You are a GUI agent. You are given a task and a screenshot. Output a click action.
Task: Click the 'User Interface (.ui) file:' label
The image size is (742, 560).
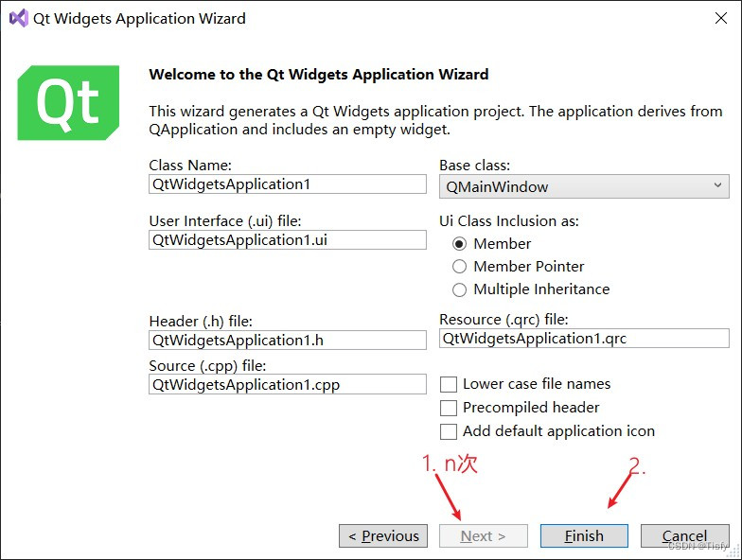point(225,221)
